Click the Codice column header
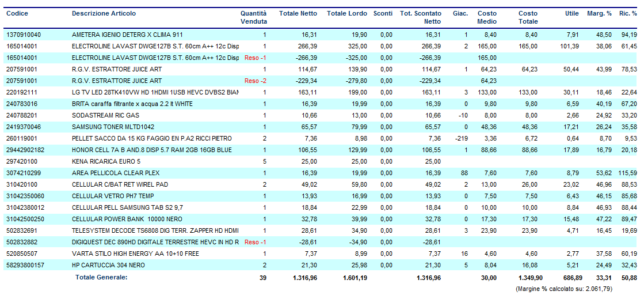The width and height of the screenshot is (644, 295). coord(17,14)
